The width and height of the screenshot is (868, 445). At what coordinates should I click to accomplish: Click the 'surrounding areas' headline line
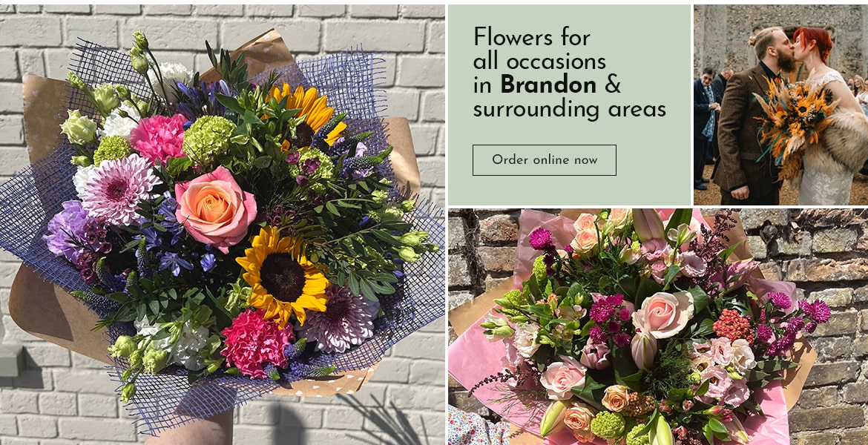569,109
